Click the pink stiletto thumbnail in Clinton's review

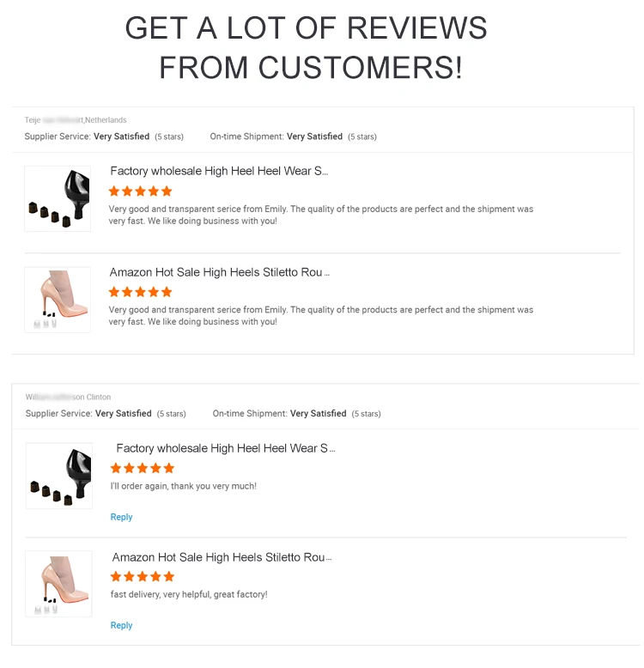coord(58,584)
